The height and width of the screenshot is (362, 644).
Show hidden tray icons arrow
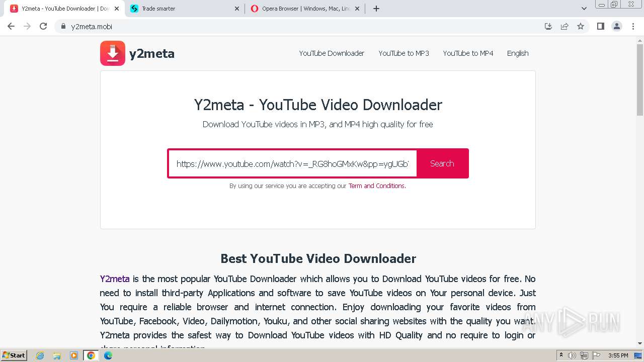click(561, 355)
